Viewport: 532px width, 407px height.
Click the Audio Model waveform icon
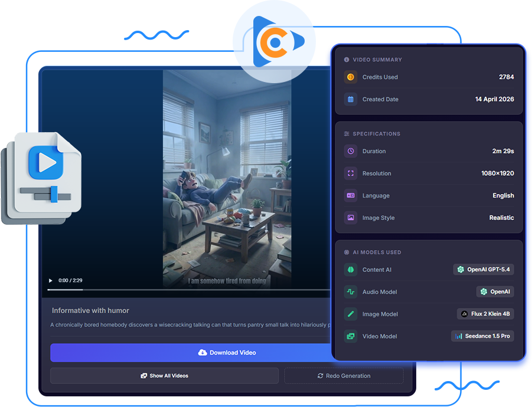click(350, 292)
